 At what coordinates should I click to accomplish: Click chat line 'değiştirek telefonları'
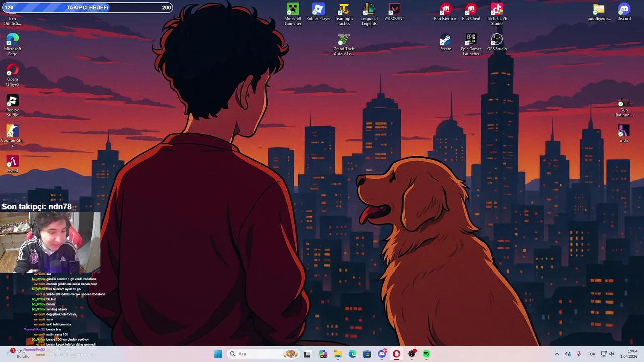click(x=61, y=314)
